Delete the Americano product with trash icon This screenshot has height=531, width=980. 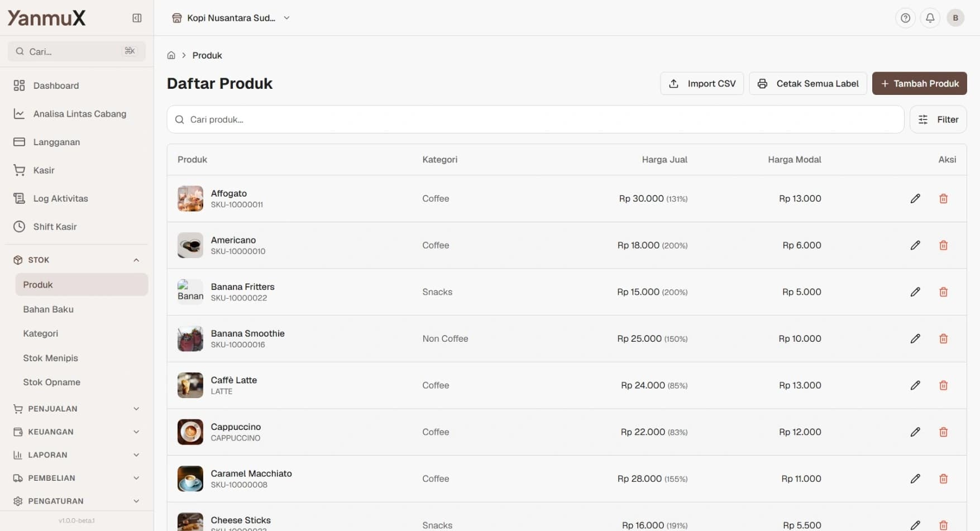click(943, 245)
